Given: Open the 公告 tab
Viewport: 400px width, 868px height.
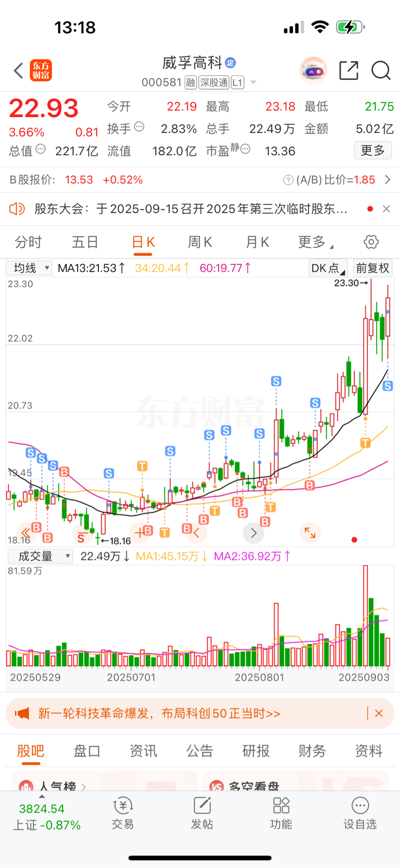Looking at the screenshot, I should (x=200, y=751).
